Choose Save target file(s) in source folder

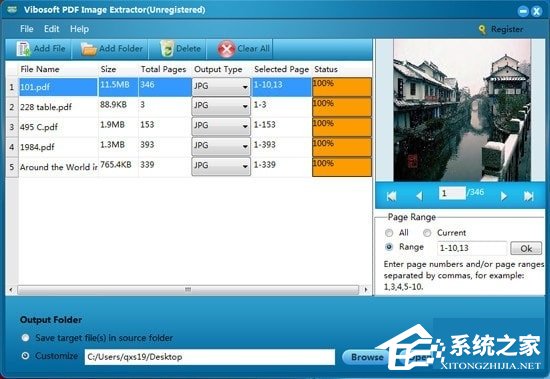pyautogui.click(x=25, y=338)
